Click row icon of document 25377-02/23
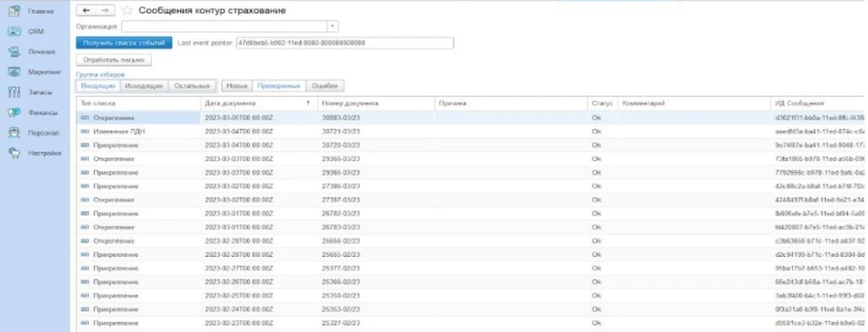The width and height of the screenshot is (868, 332). (85, 268)
